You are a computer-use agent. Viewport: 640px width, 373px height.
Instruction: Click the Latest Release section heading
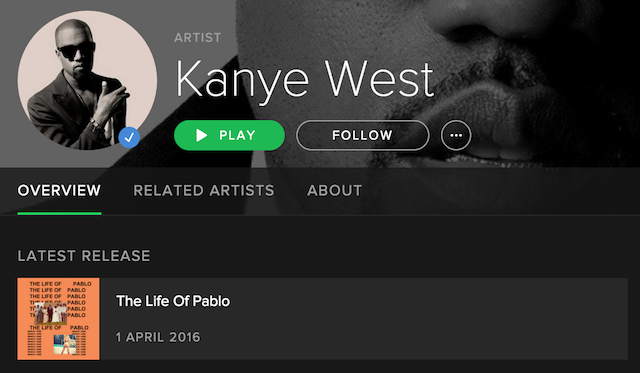tap(84, 256)
